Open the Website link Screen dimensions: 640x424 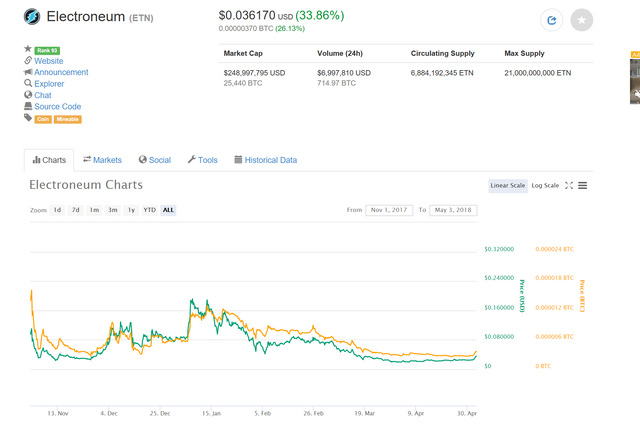click(49, 61)
